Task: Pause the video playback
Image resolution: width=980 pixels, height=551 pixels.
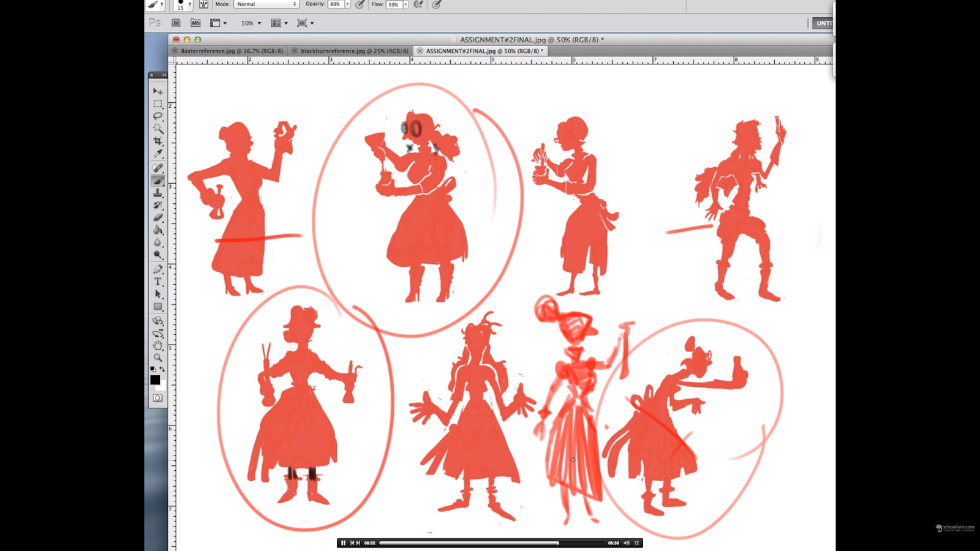Action: 342,542
